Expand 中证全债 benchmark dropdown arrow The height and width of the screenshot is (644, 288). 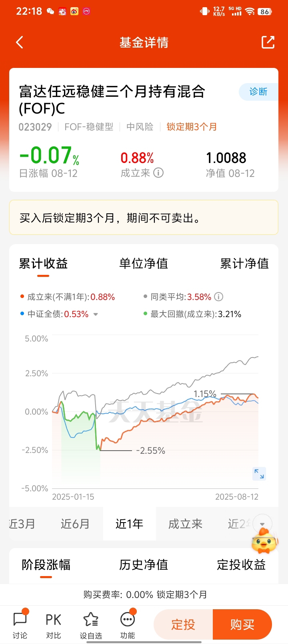click(x=96, y=314)
